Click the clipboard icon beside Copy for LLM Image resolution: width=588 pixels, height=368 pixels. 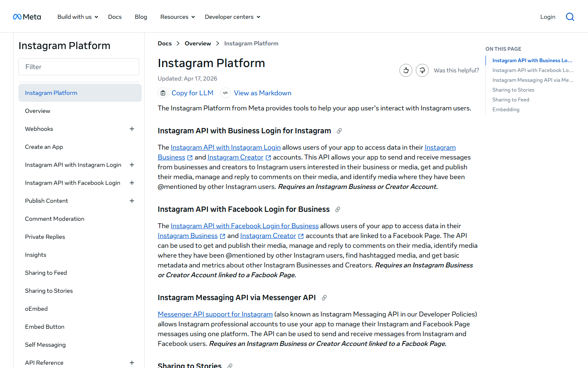tap(163, 93)
